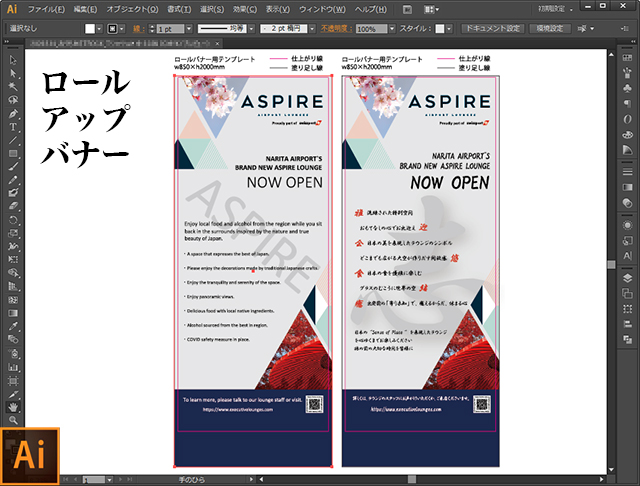640x486 pixels.
Task: Select the Artboard tool
Action: [x=13, y=381]
